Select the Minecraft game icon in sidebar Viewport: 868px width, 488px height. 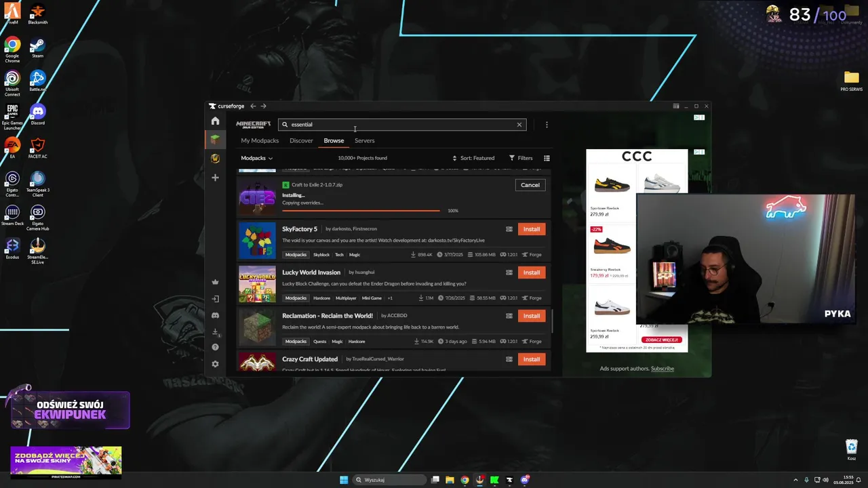[x=215, y=139]
